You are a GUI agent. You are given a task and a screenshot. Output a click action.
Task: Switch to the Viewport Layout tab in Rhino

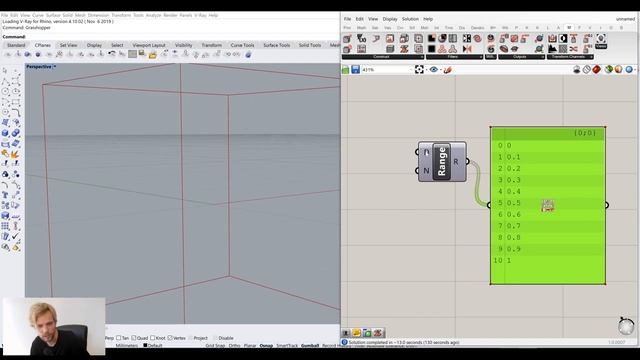tap(149, 45)
